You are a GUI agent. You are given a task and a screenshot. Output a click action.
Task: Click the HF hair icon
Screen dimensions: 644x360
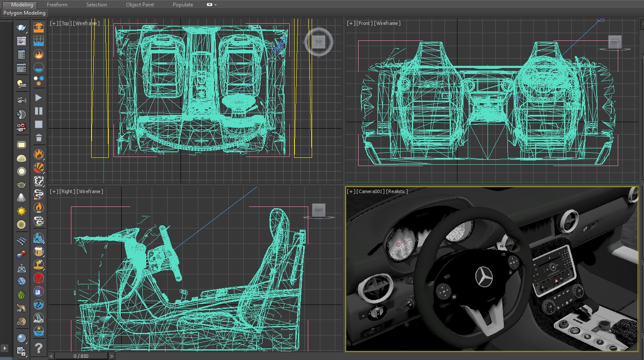coord(21,308)
